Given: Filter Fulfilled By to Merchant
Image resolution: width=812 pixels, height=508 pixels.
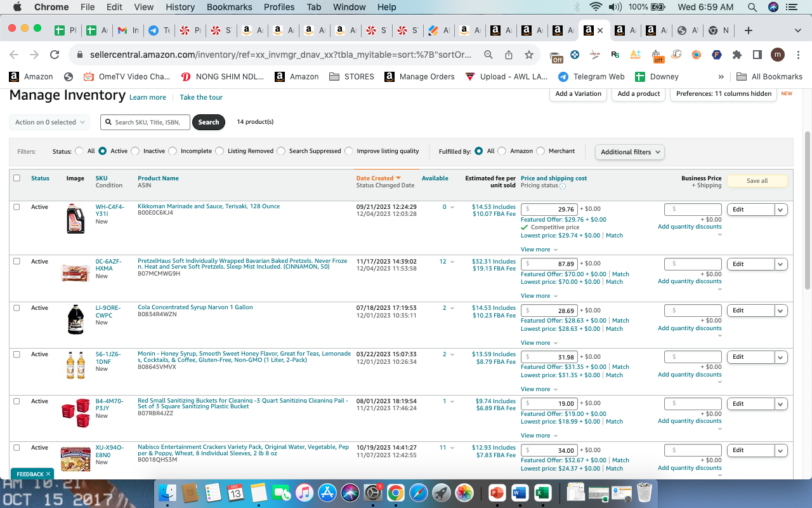Looking at the screenshot, I should pos(540,151).
